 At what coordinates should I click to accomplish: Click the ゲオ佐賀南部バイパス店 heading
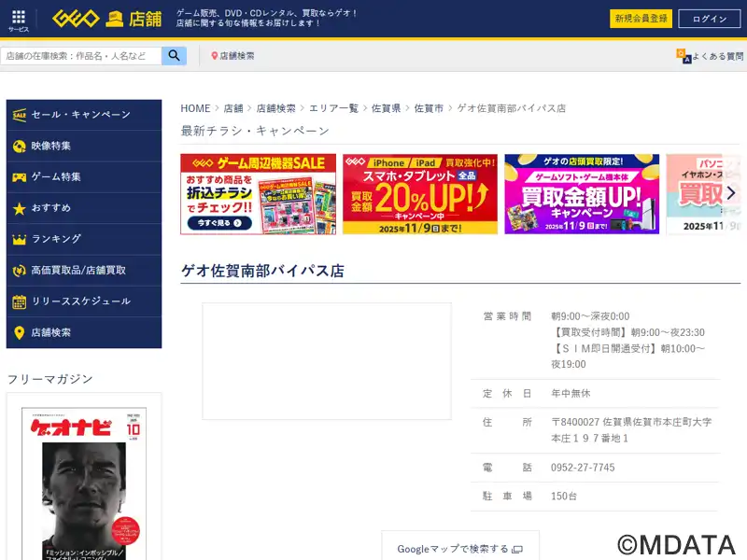point(262,271)
